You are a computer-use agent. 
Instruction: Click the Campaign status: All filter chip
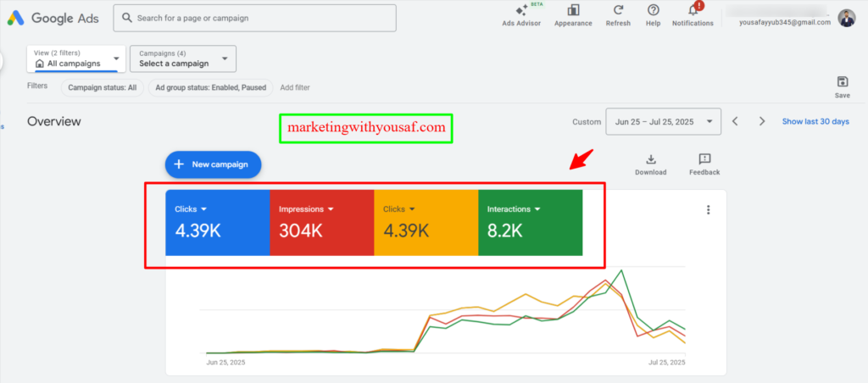102,87
